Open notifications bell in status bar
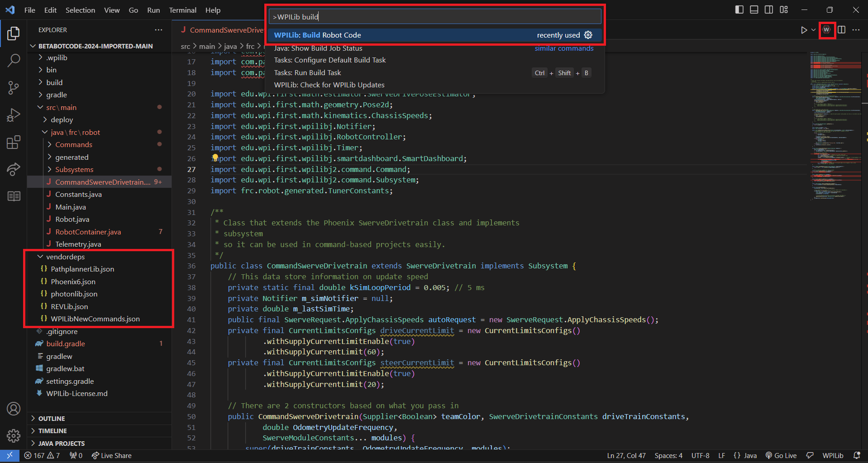 click(x=857, y=456)
